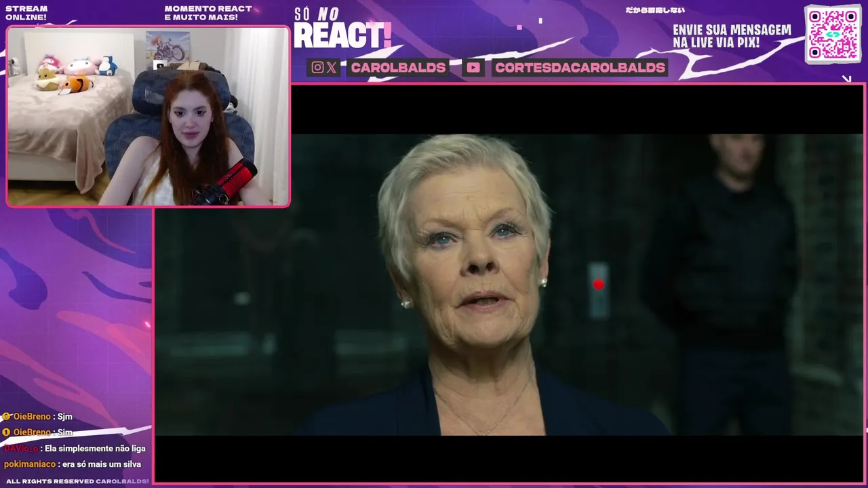The height and width of the screenshot is (488, 868).
Task: Click 'ALL RIGHTS RESERVED CAROLBALDS!' footer text
Action: click(x=77, y=481)
